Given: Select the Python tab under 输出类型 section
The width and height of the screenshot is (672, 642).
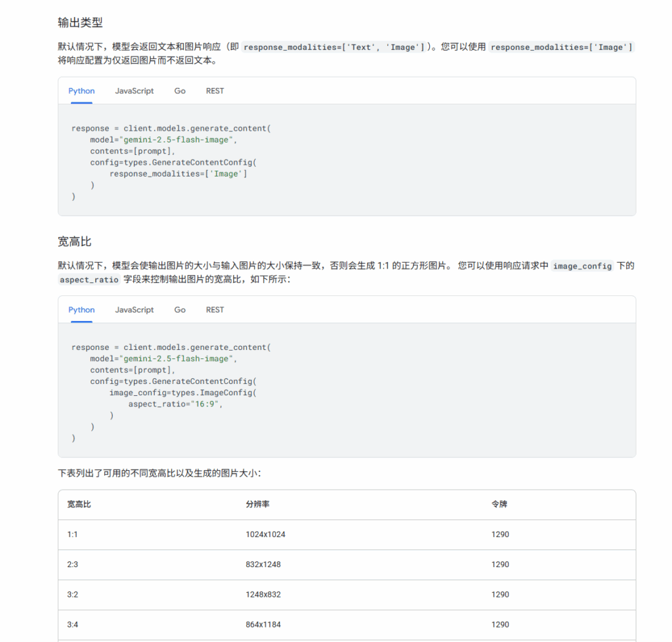Looking at the screenshot, I should tap(81, 91).
